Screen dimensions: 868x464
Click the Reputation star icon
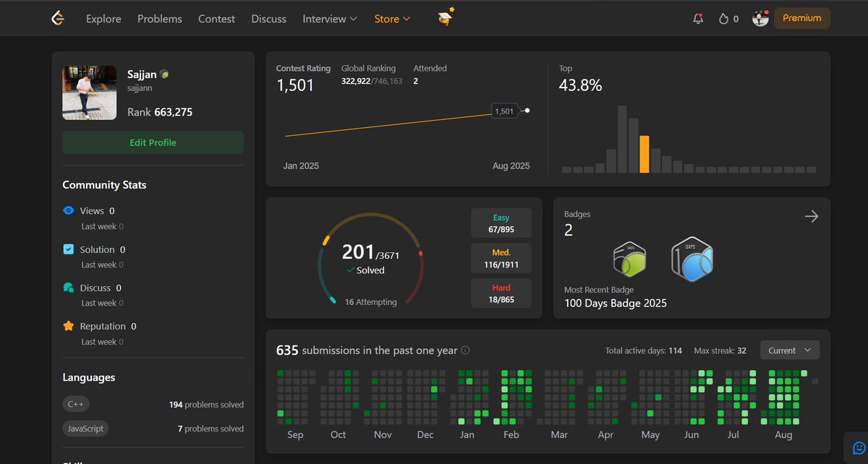[x=69, y=326]
